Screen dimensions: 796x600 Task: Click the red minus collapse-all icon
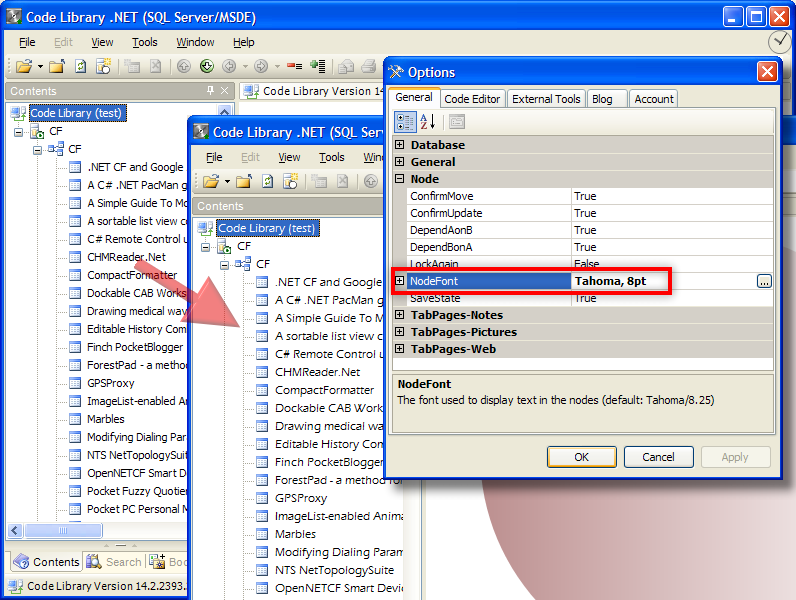click(294, 66)
